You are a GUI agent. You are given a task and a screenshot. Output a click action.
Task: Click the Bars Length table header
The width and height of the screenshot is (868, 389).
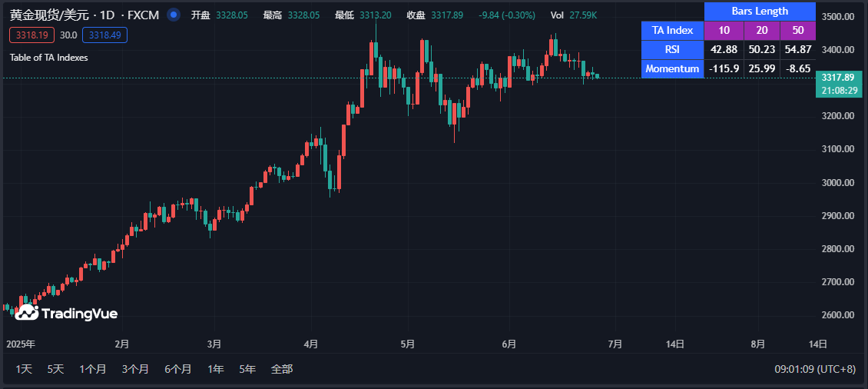point(759,11)
